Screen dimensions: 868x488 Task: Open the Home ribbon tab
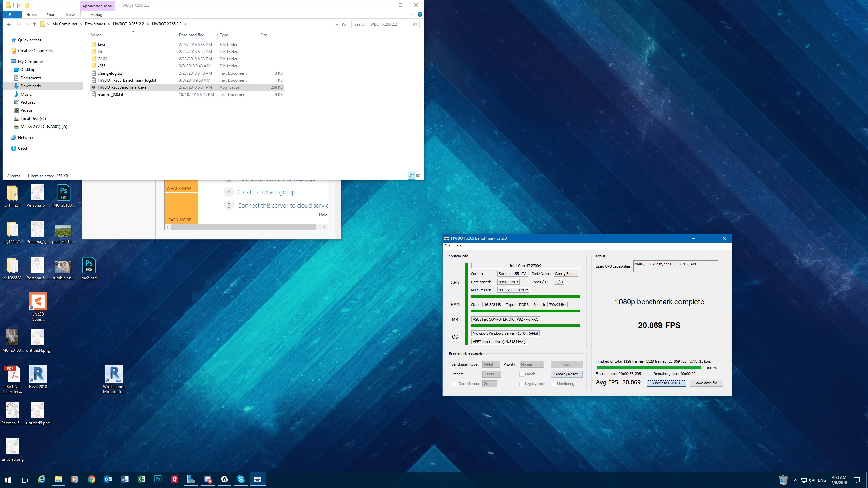coord(32,15)
